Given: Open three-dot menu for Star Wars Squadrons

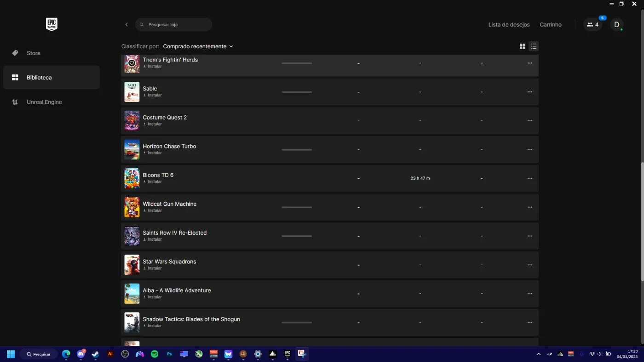Looking at the screenshot, I should pos(530,265).
